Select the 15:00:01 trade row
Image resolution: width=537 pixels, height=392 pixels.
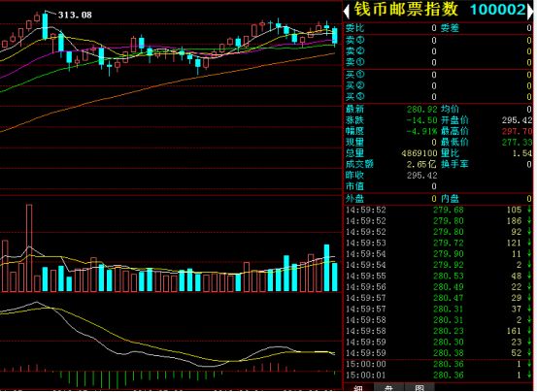click(438, 375)
